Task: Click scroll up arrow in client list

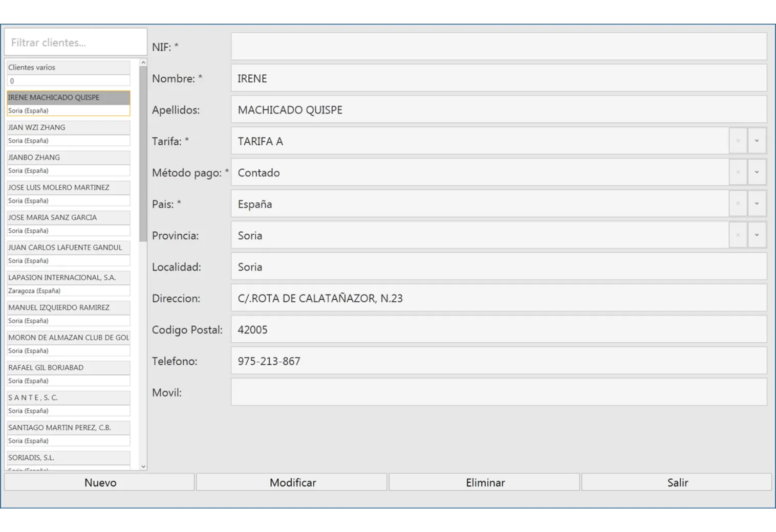Action: coord(143,62)
